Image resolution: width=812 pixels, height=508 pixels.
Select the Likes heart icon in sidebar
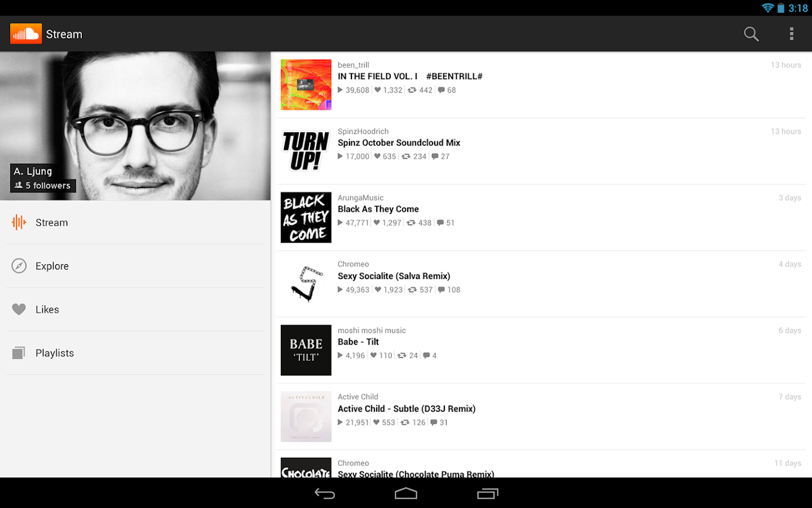[19, 309]
